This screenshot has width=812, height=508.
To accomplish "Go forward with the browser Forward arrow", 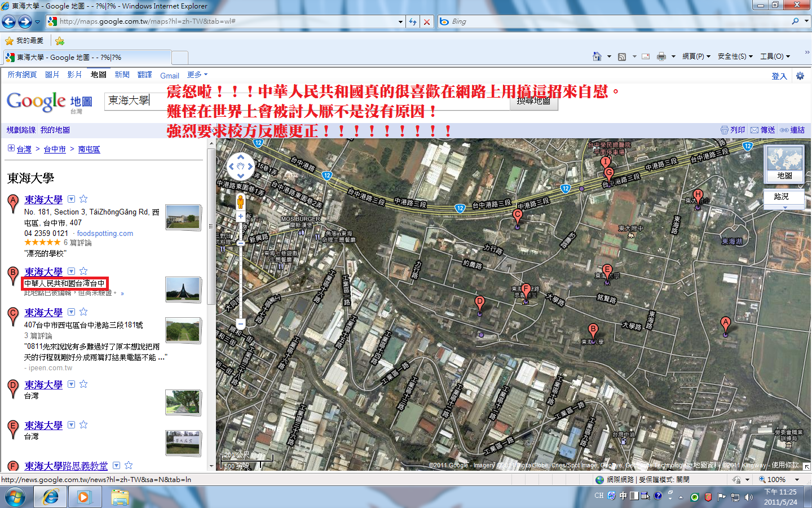I will click(x=25, y=21).
